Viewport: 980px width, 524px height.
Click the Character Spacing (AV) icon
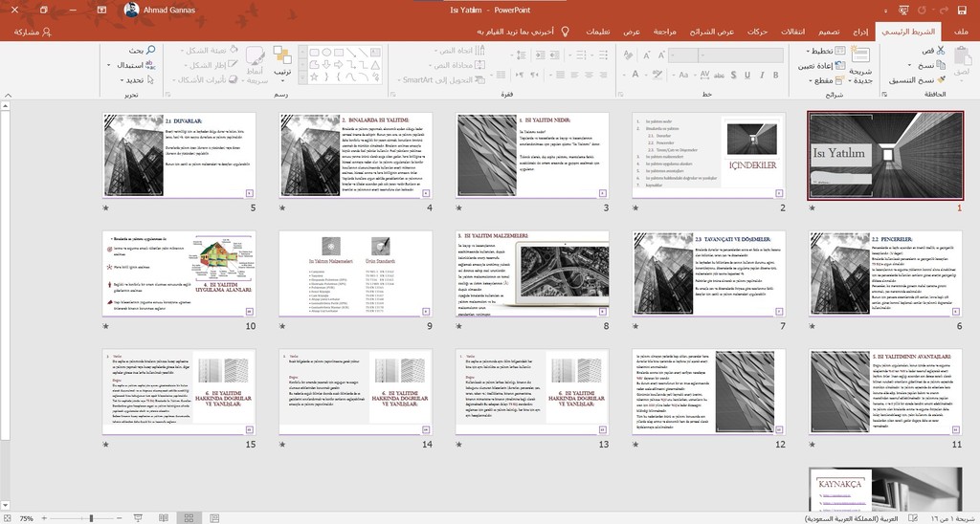tap(704, 75)
